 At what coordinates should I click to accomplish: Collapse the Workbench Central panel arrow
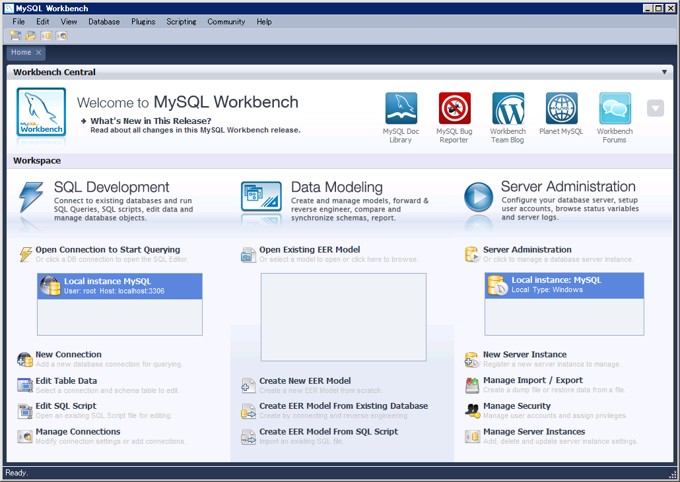(664, 72)
